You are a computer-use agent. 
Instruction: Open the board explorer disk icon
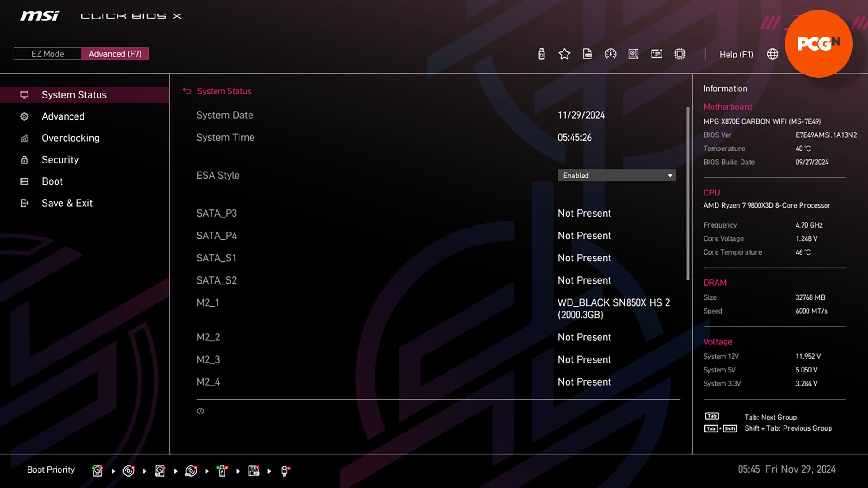click(633, 54)
